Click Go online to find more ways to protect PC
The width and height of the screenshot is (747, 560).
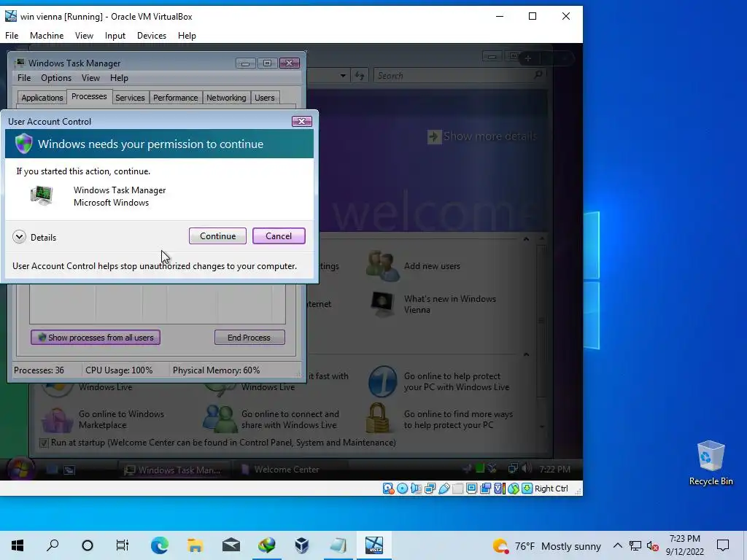[458, 419]
